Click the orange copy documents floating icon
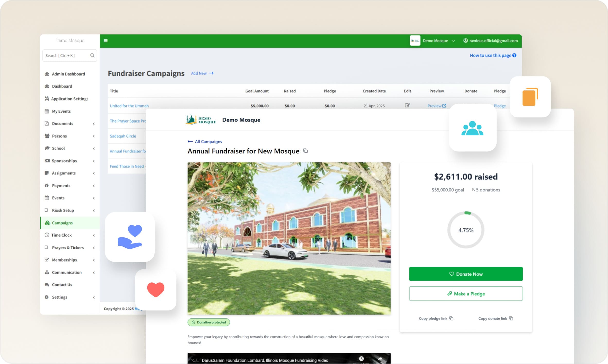The image size is (608, 364). [x=530, y=97]
